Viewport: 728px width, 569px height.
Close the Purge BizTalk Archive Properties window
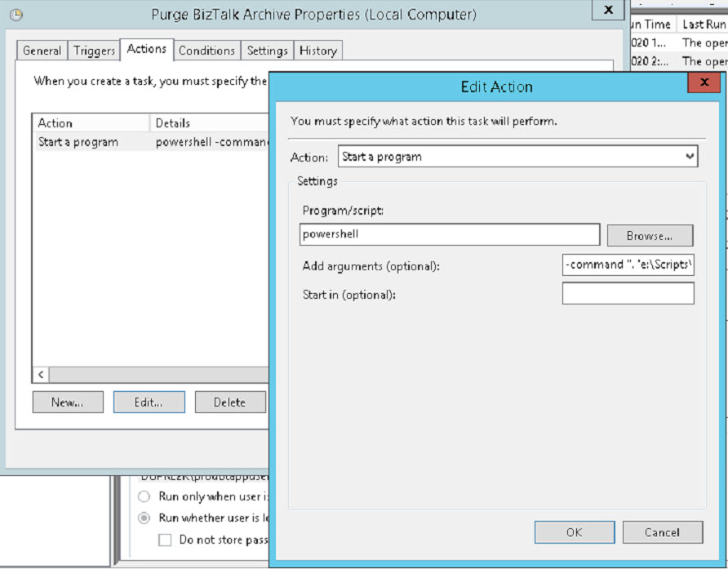point(607,11)
